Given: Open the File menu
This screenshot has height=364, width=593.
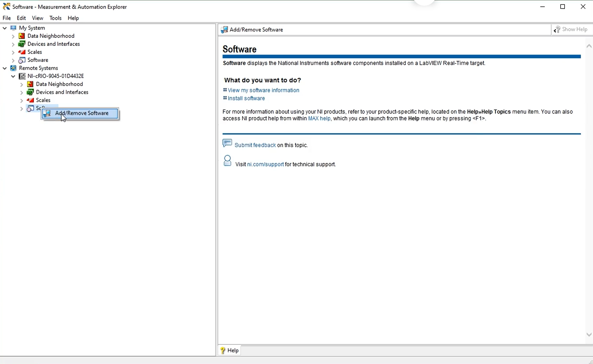Looking at the screenshot, I should [x=7, y=18].
